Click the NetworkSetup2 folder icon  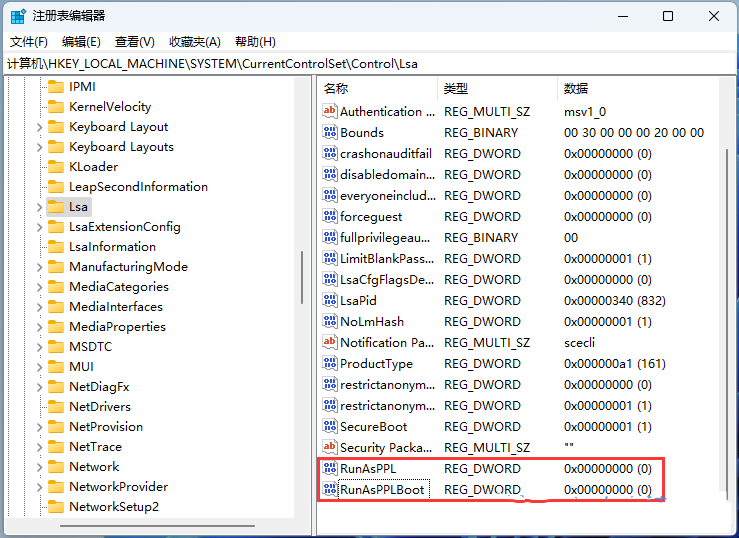(x=56, y=506)
